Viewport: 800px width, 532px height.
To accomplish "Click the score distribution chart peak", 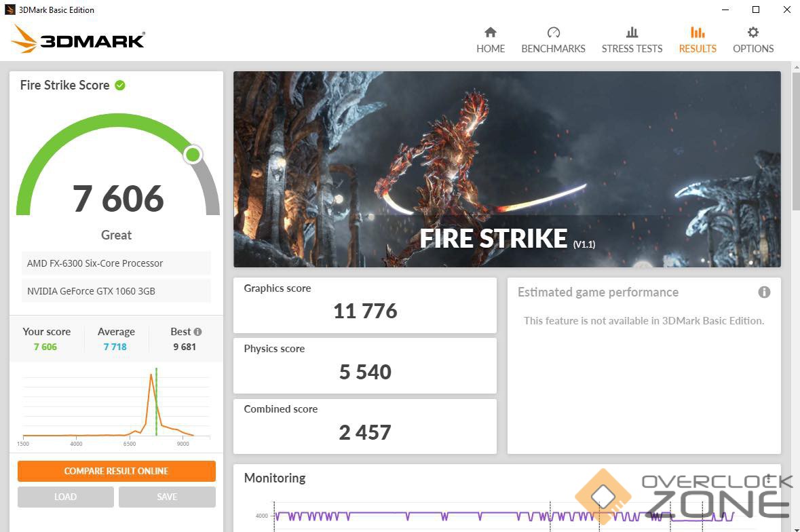I will 151,376.
